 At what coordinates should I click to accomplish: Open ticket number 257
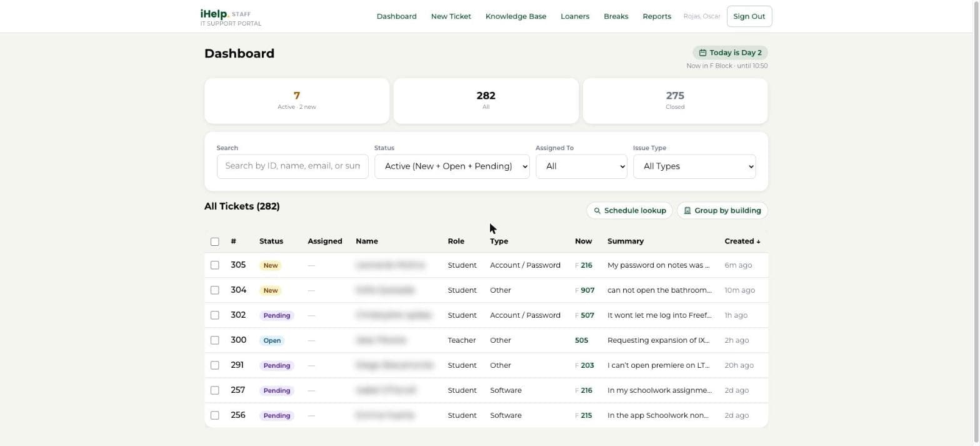pyautogui.click(x=237, y=390)
